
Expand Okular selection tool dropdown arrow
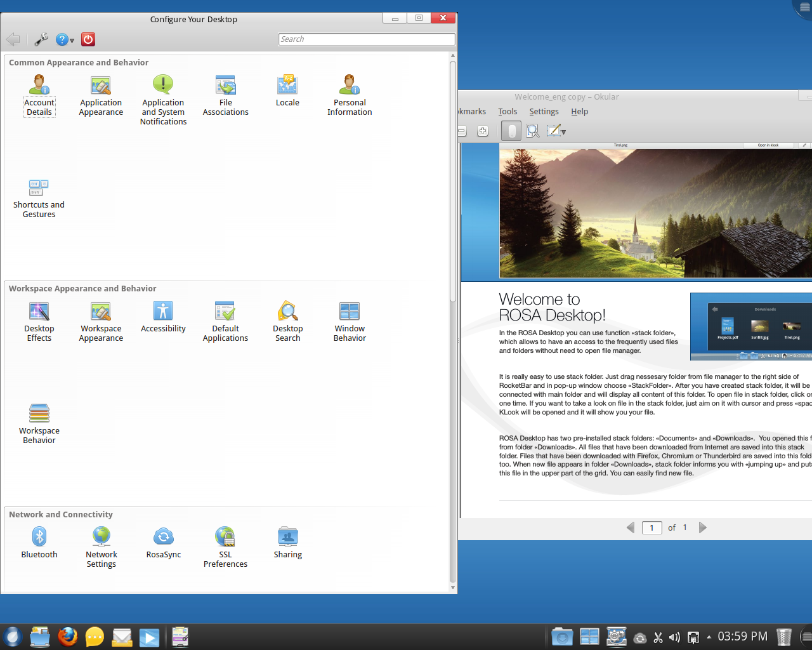pos(563,131)
